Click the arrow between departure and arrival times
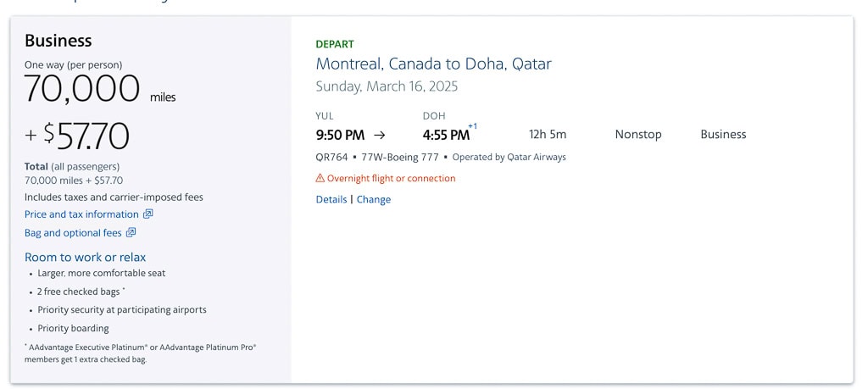This screenshot has width=868, height=389. pos(379,135)
